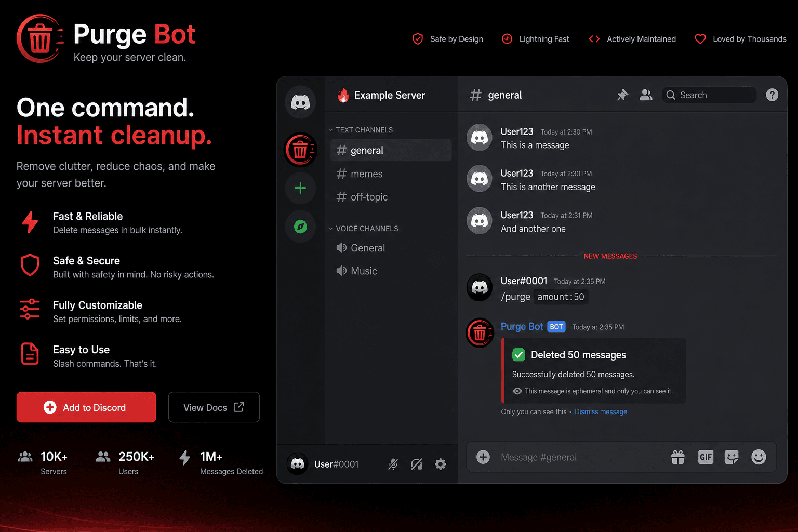Select the #general text channel

(391, 150)
